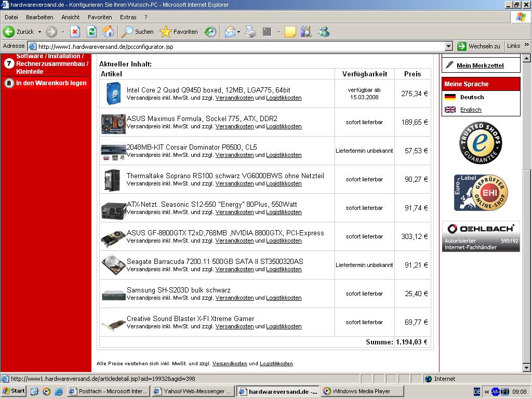
Task: Open the Thermaltake Soprano case thumbnail
Action: pos(112,180)
